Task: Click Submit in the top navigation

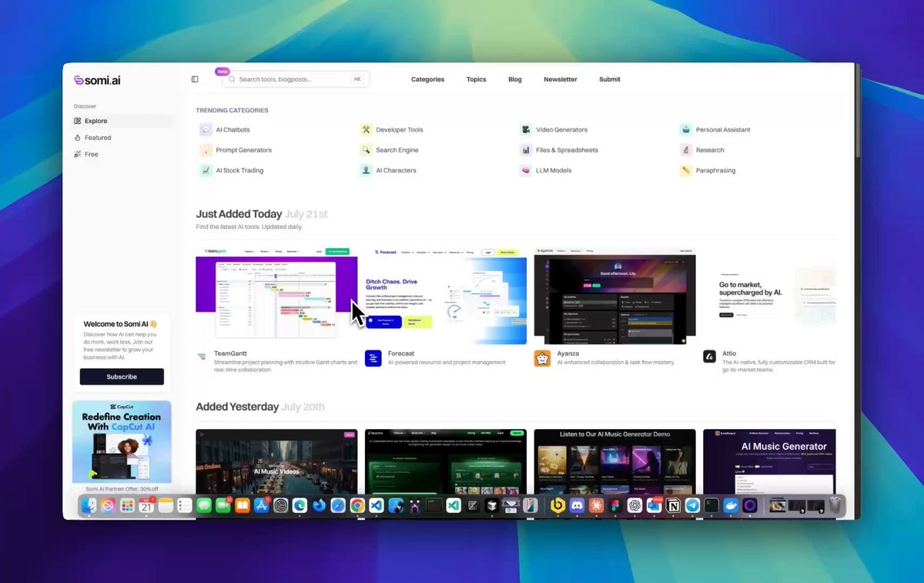Action: click(610, 79)
